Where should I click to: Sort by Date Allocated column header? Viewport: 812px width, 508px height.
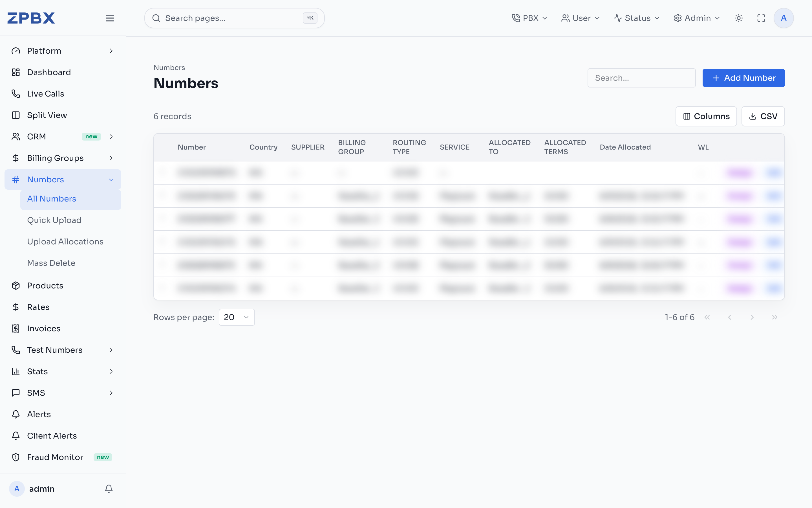click(x=625, y=147)
